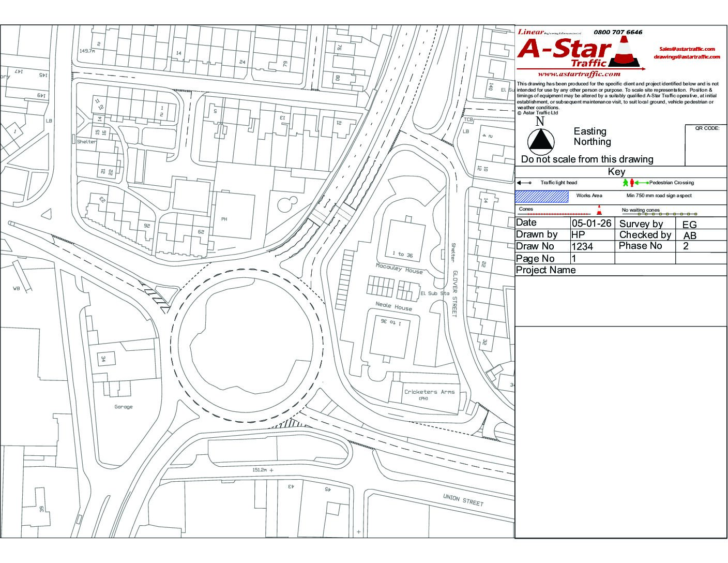Click the QR CODE box
Viewport: 728px width, 563px height.
tap(706, 145)
